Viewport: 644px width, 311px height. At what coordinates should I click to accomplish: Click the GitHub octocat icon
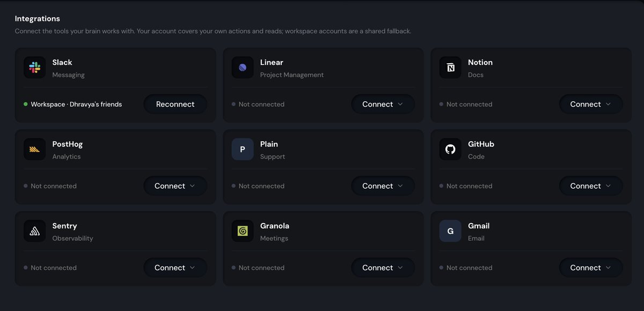[450, 149]
